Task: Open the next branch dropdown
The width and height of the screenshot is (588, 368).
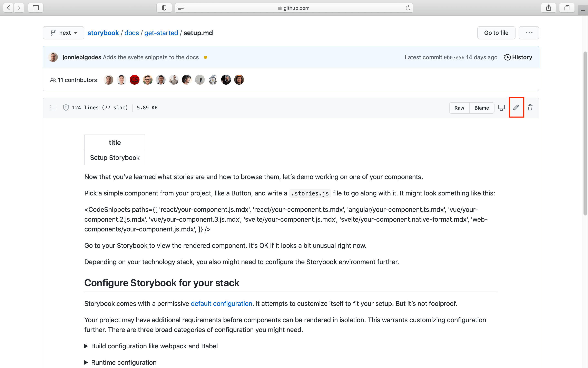Action: [63, 33]
